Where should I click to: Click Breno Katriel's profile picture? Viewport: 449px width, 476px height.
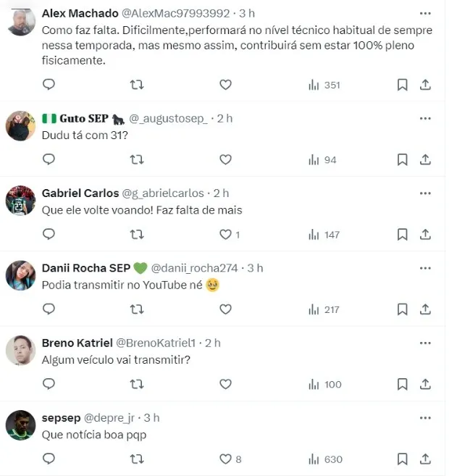tap(21, 351)
